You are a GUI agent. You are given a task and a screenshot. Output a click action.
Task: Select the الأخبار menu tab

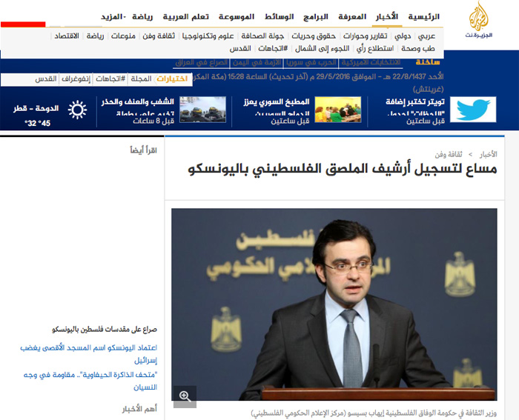pos(387,16)
